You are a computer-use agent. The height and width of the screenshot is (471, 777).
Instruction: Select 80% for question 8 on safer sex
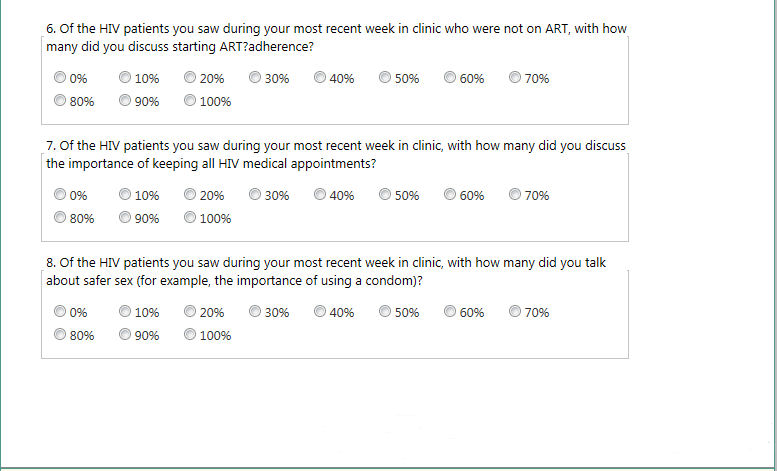pyautogui.click(x=60, y=335)
